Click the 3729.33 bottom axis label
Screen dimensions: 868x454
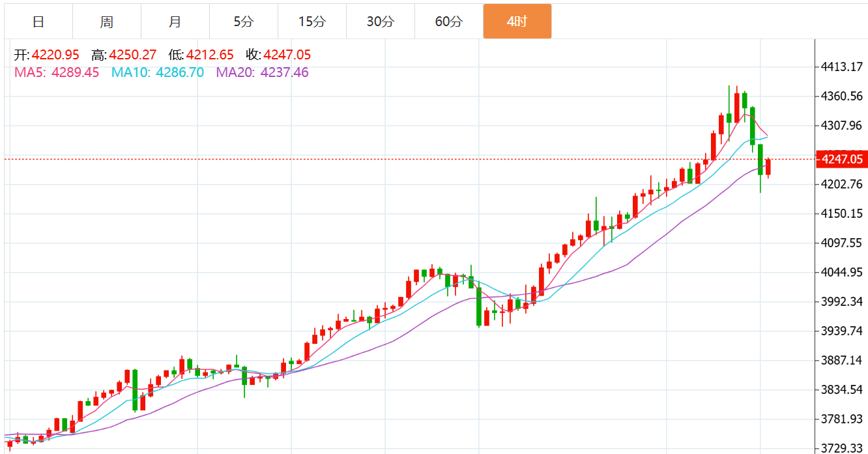[x=842, y=448]
